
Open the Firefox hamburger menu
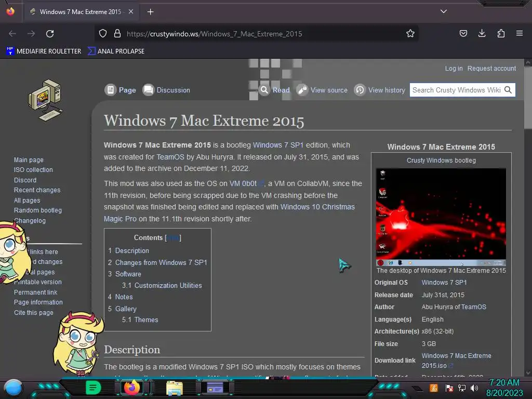click(x=520, y=33)
